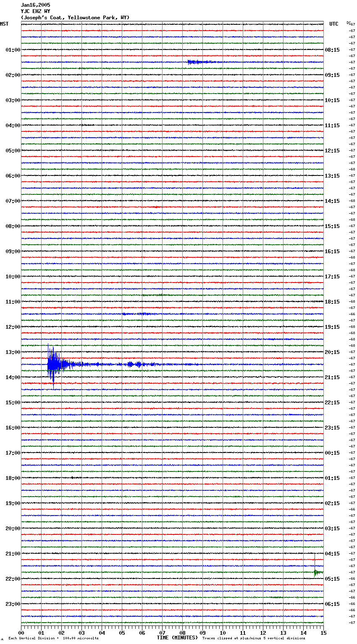357x644 pixels.
Task: Select the 09:00 MST time label
Action: pyautogui.click(x=13, y=251)
